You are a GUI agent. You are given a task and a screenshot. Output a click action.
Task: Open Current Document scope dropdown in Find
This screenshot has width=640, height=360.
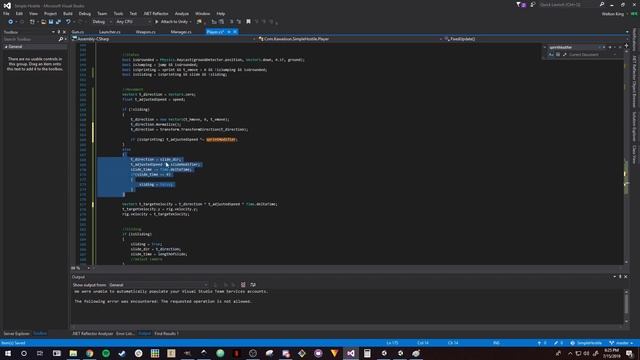click(x=593, y=55)
